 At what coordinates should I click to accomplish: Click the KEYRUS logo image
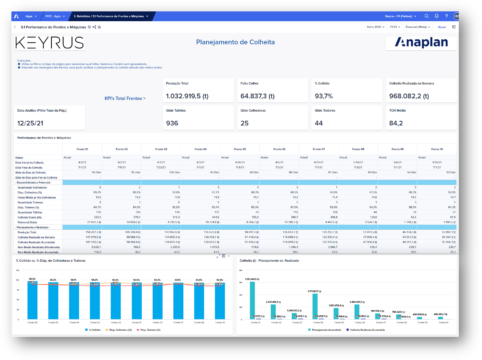click(50, 43)
